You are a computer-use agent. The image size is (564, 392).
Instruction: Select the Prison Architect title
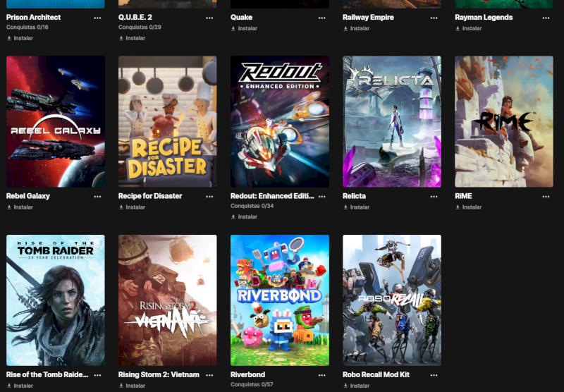tap(33, 17)
